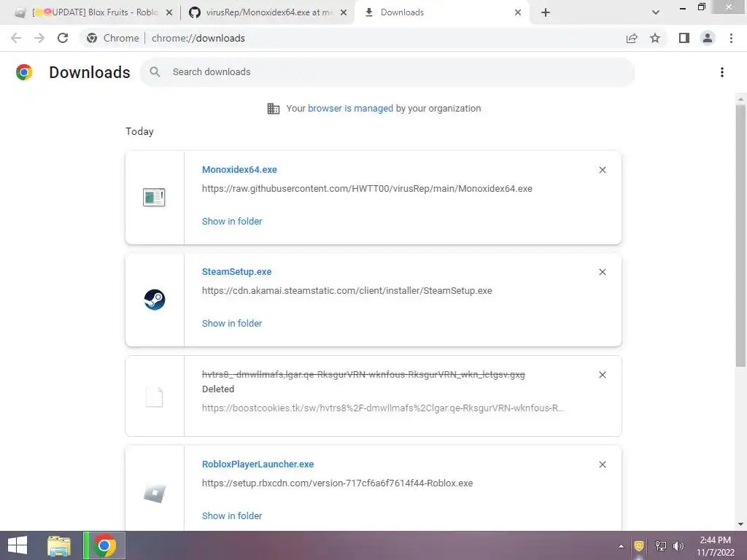Click the Chrome taskbar icon
The width and height of the screenshot is (747, 560).
coord(104,545)
